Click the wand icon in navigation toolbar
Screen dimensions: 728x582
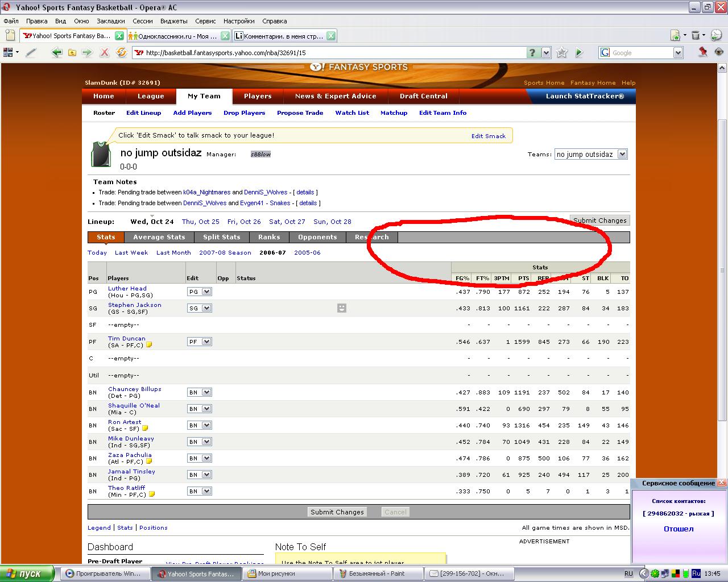click(x=31, y=52)
